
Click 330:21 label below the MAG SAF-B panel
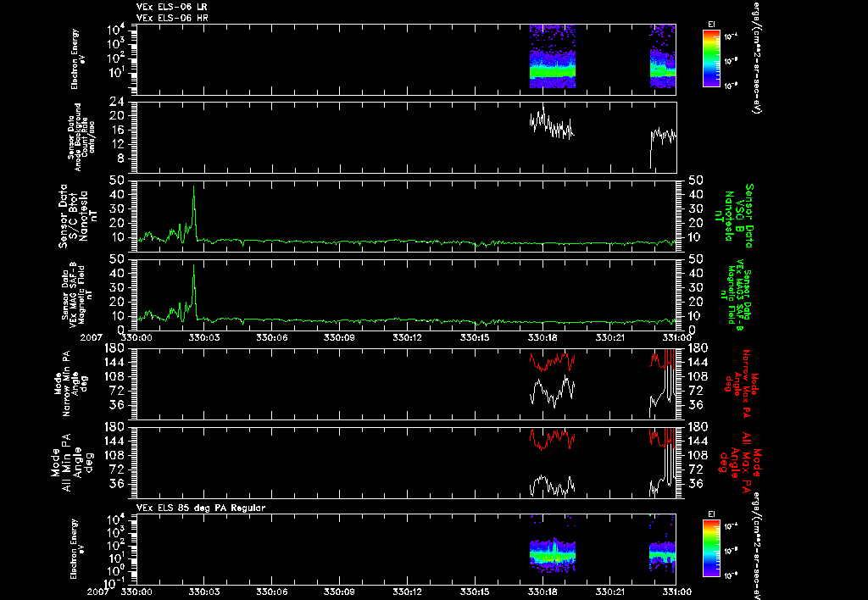(x=610, y=336)
